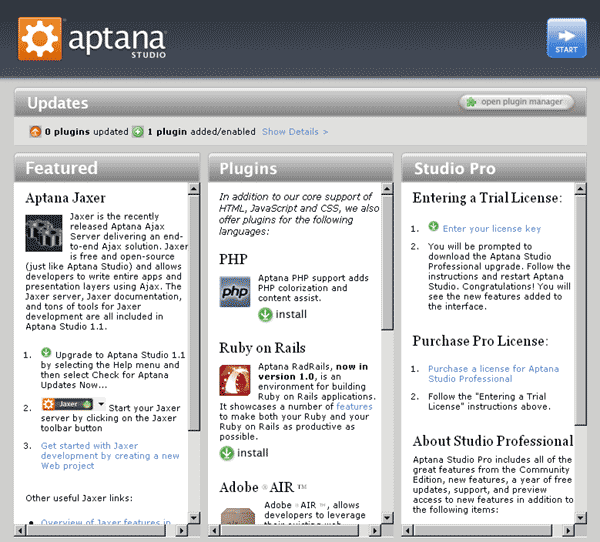Screen dimensions: 600x542
Task: Click Plugins panel scroll left arrow
Action: [x=214, y=531]
